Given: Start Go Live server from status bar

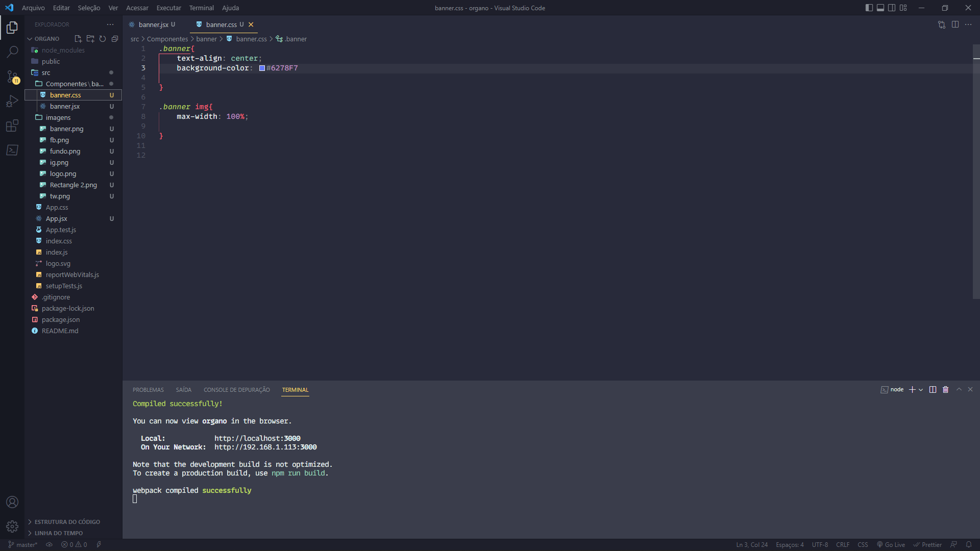Looking at the screenshot, I should pos(891,544).
